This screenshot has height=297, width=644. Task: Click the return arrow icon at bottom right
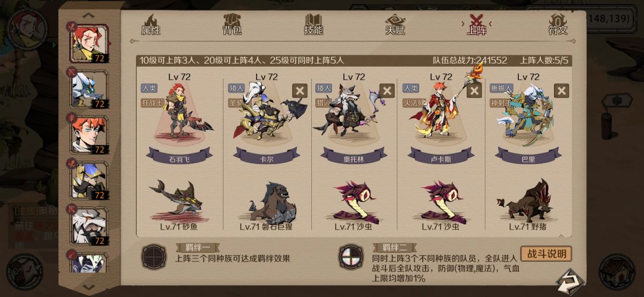569,282
